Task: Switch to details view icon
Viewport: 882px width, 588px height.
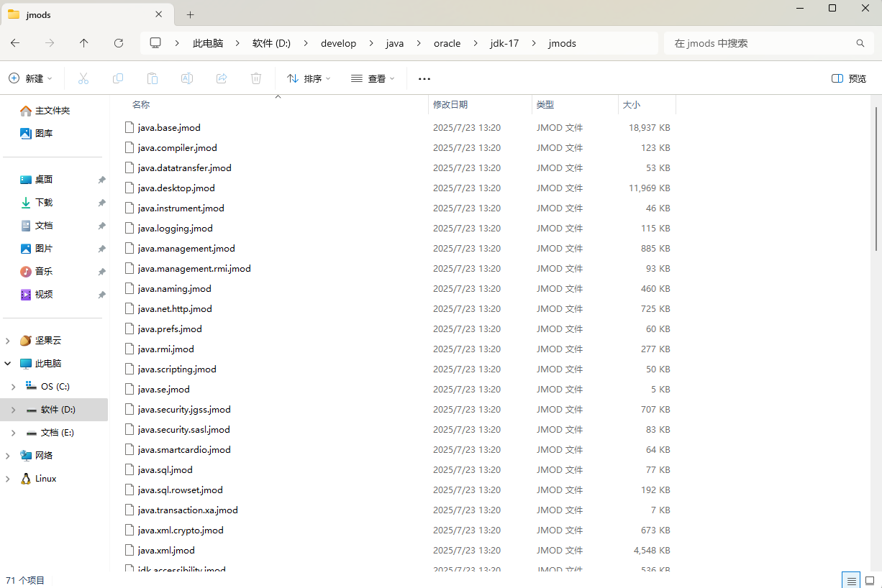Action: coord(851,580)
